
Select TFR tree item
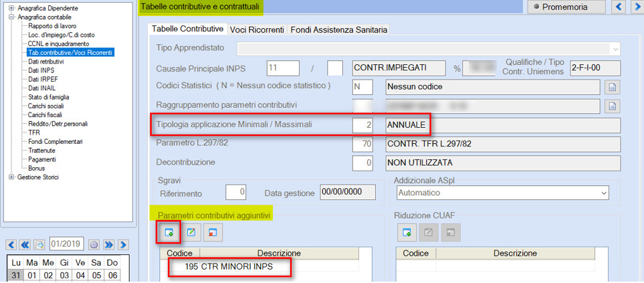point(33,132)
